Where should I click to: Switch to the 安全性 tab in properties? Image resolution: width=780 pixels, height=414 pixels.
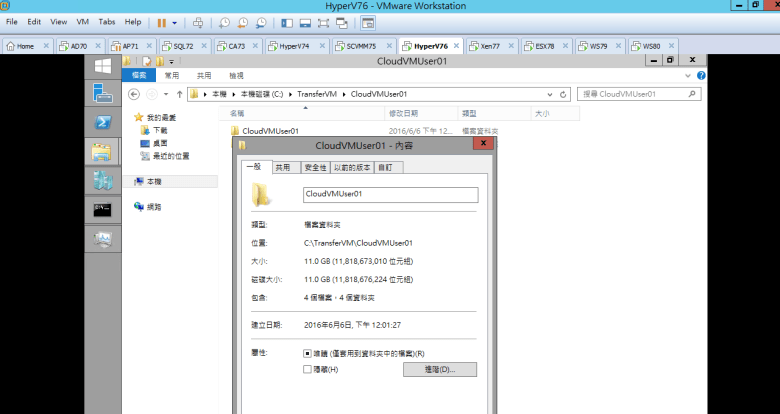pos(314,168)
